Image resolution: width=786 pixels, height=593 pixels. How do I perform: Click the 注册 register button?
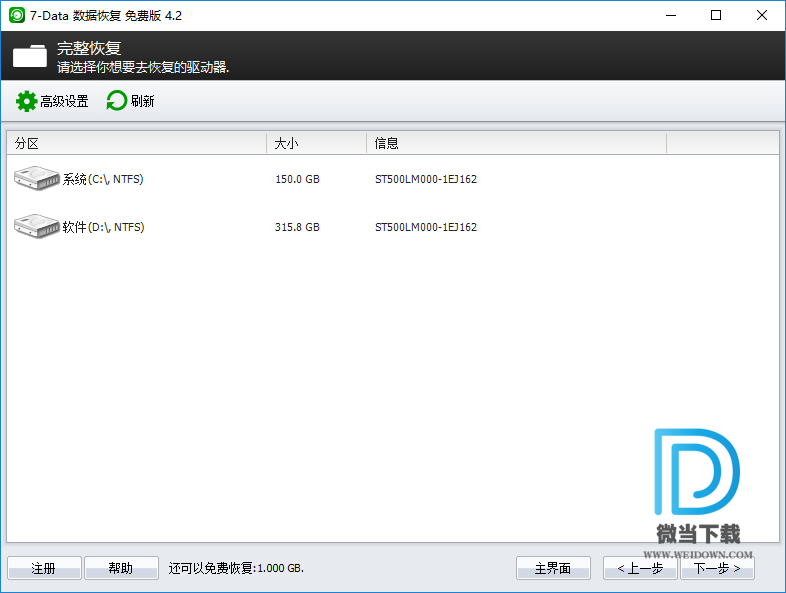click(44, 568)
